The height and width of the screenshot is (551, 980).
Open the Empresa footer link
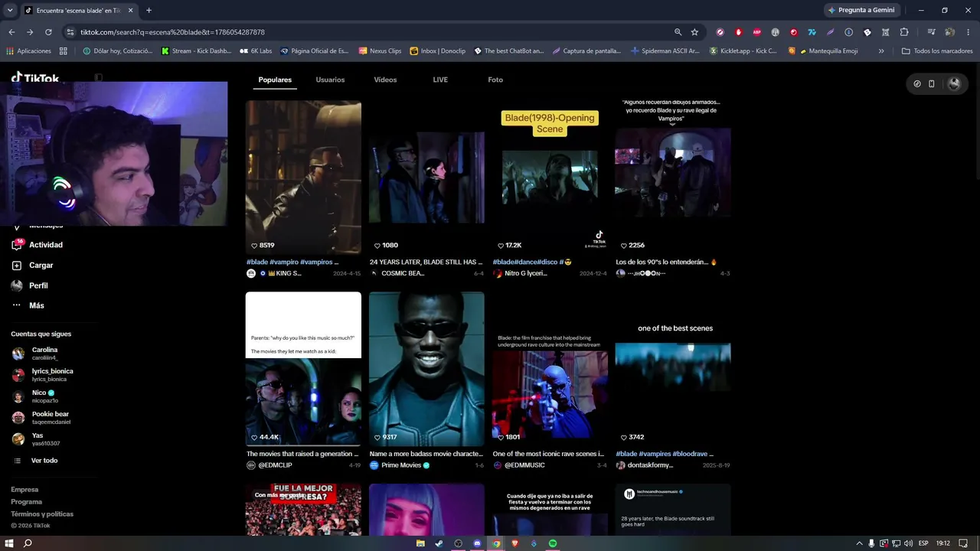(x=24, y=490)
